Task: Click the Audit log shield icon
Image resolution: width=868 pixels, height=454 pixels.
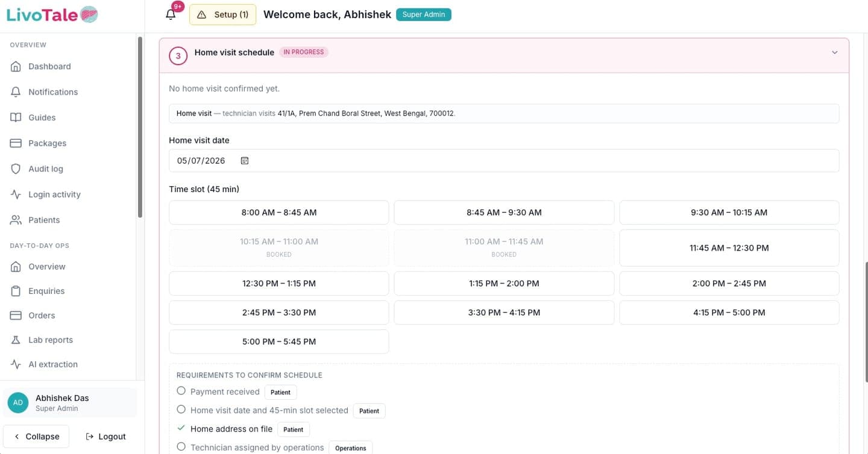Action: [x=16, y=169]
